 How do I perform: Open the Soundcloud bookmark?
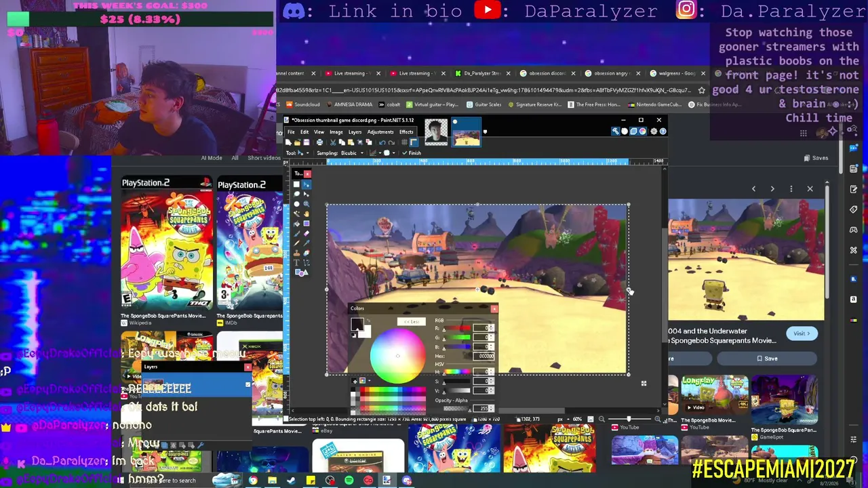[302, 104]
